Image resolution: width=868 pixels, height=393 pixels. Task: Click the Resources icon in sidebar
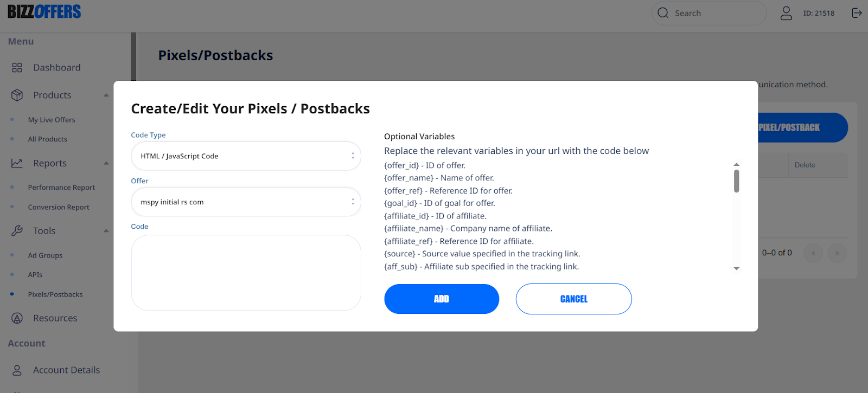tap(17, 318)
